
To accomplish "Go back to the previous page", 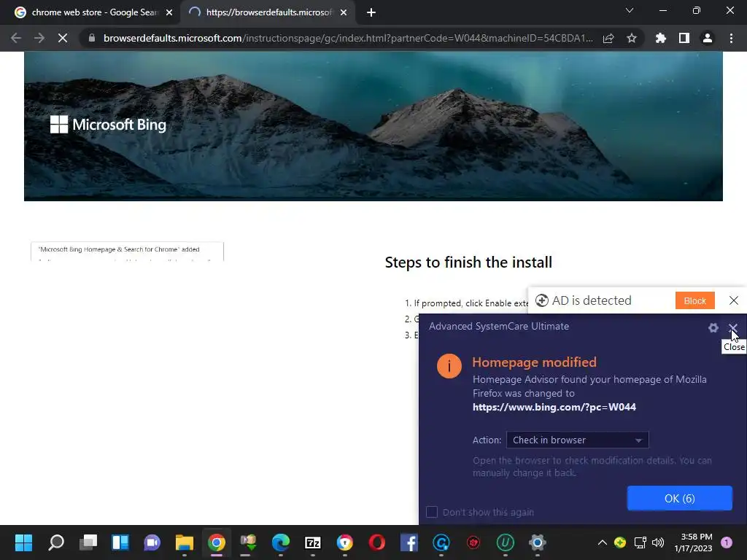I will [16, 38].
